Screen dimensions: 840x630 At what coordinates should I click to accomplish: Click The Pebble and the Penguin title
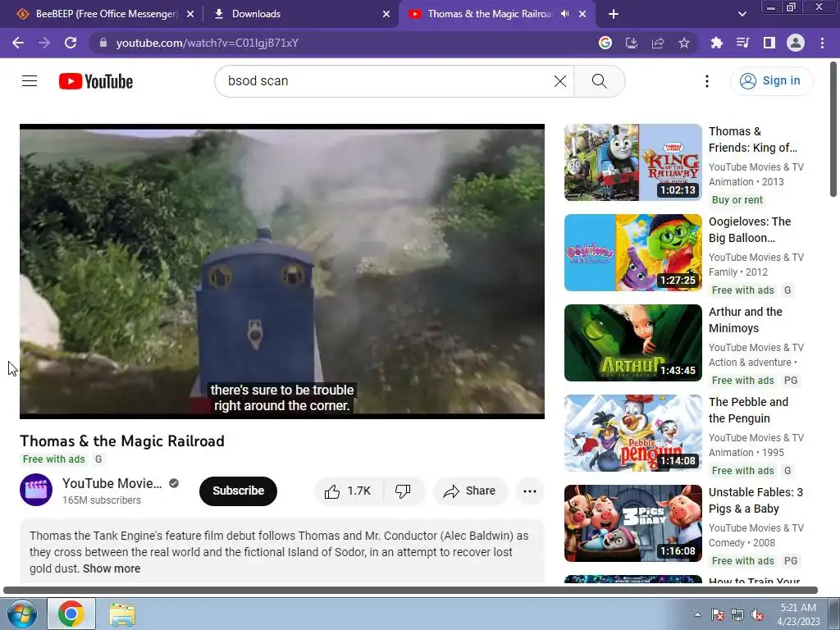pyautogui.click(x=748, y=410)
